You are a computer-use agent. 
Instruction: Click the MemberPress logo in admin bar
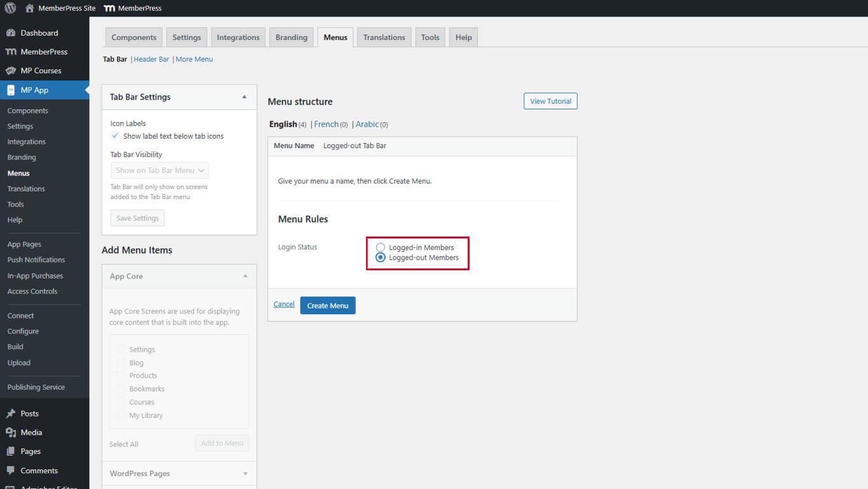tap(109, 8)
